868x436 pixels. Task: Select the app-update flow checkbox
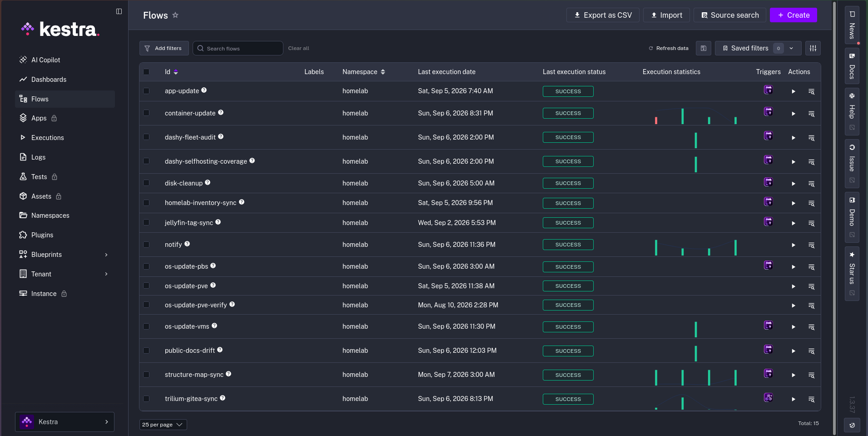click(x=146, y=91)
